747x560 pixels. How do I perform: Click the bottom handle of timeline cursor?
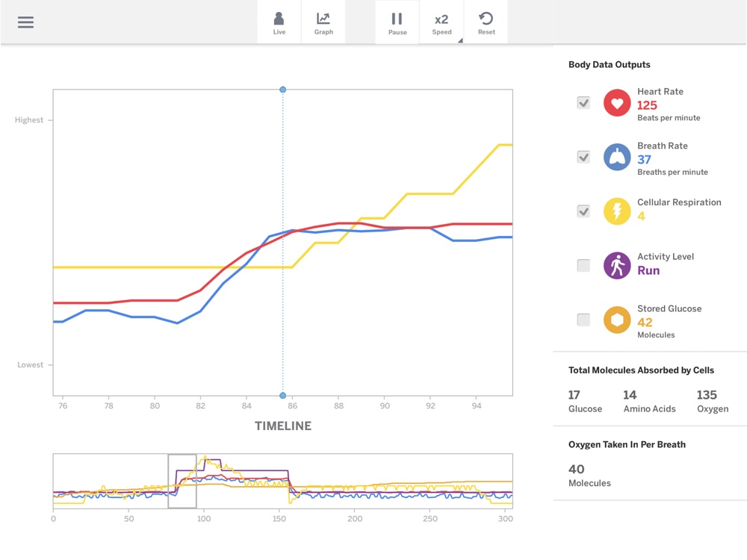(x=283, y=396)
